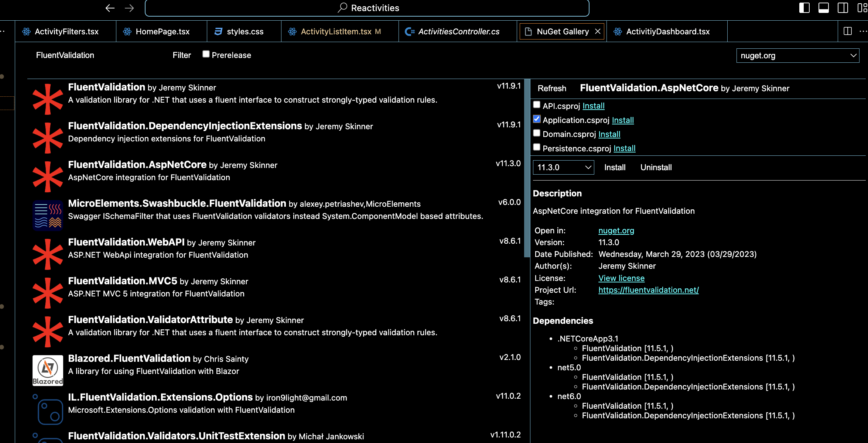Uncheck the Application.csproj checkbox
The width and height of the screenshot is (868, 443).
point(537,119)
